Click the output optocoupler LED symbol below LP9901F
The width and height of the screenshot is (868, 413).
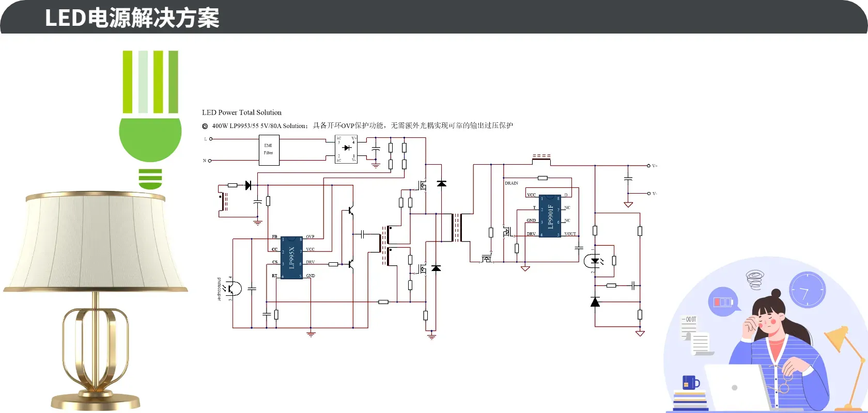[x=594, y=261]
